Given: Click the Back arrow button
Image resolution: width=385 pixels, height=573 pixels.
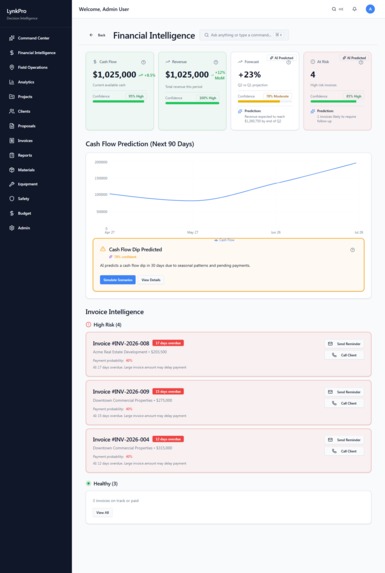Looking at the screenshot, I should pos(97,35).
